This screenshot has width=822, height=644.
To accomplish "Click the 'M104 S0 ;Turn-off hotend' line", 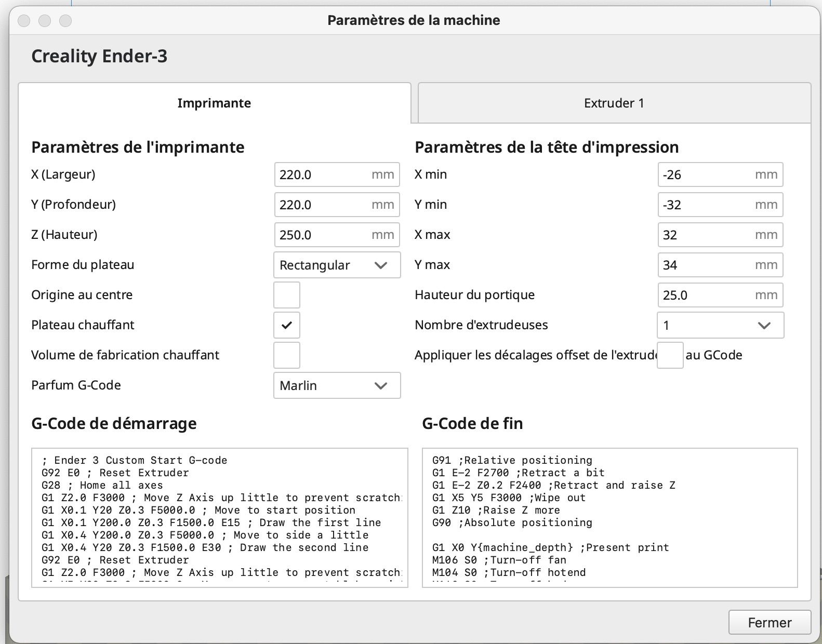I will click(x=509, y=572).
